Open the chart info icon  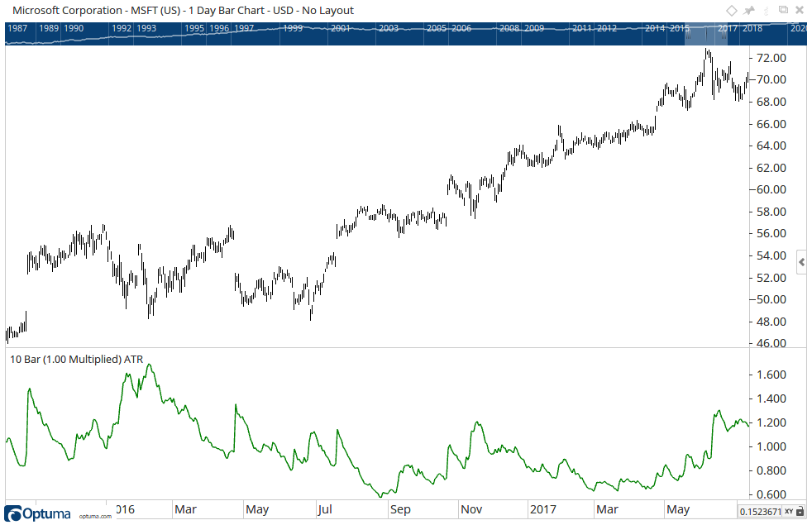(767, 11)
